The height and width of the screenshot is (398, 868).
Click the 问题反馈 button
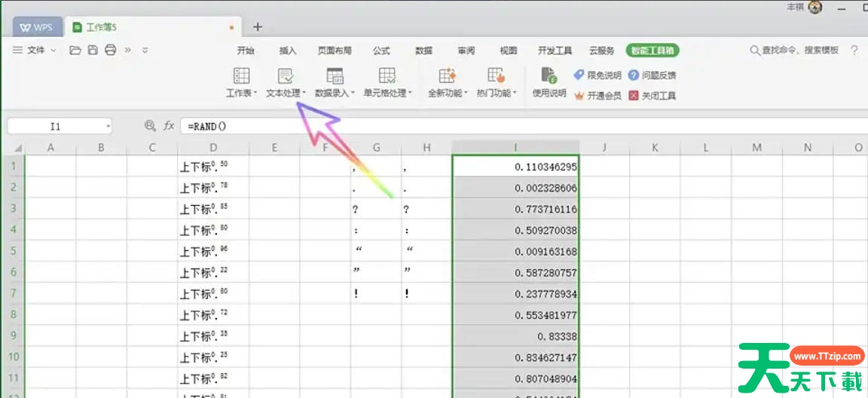click(652, 75)
